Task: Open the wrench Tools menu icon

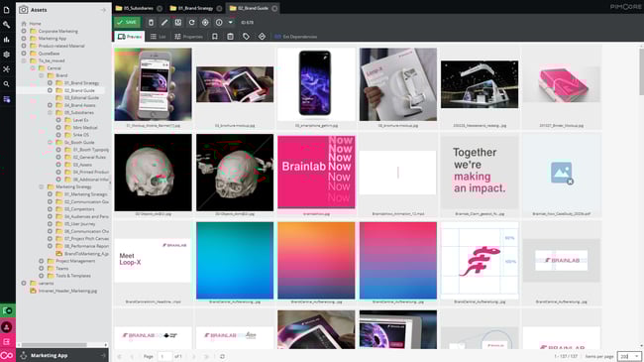Action: tap(7, 25)
